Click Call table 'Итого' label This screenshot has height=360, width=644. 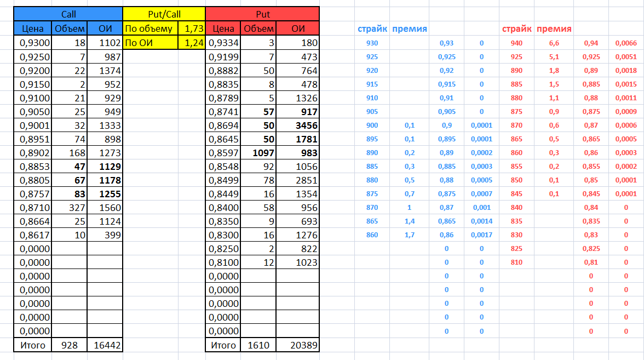click(x=33, y=345)
